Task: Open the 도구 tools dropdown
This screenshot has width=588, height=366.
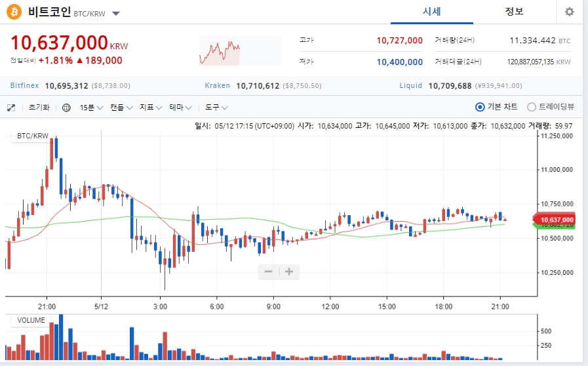Action: click(x=216, y=108)
